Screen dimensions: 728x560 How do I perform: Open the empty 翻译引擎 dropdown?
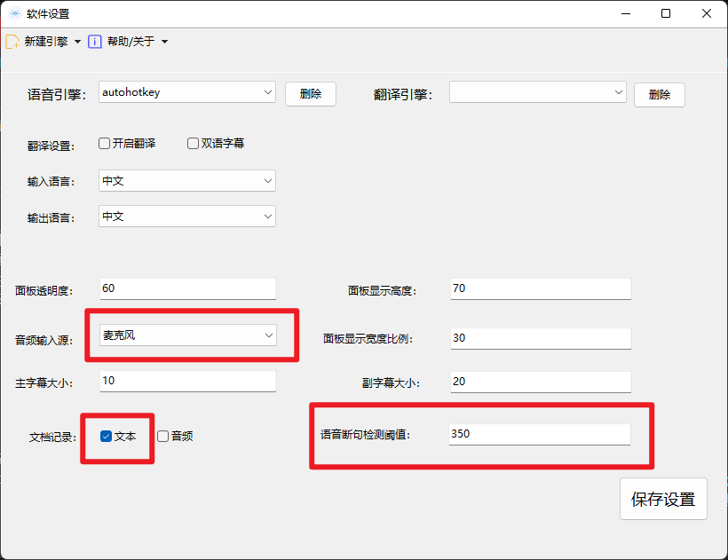[538, 92]
